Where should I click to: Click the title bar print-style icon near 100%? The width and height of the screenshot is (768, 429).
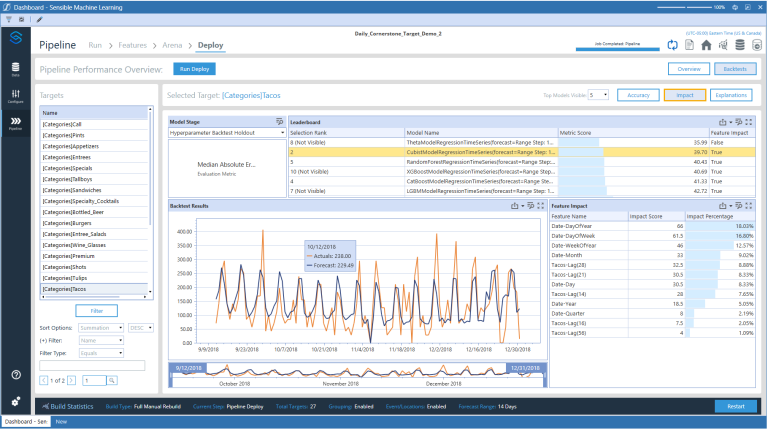coord(735,7)
